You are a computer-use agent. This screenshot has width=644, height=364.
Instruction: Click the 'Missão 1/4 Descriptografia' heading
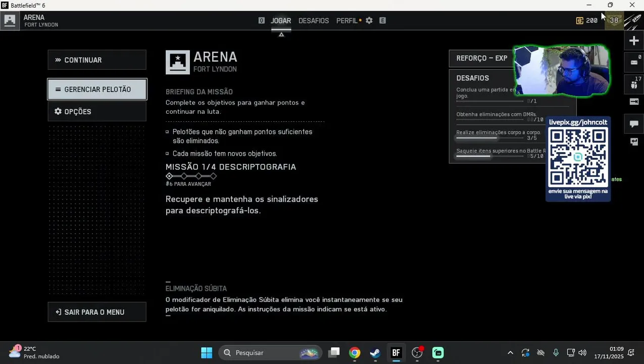coord(231,167)
